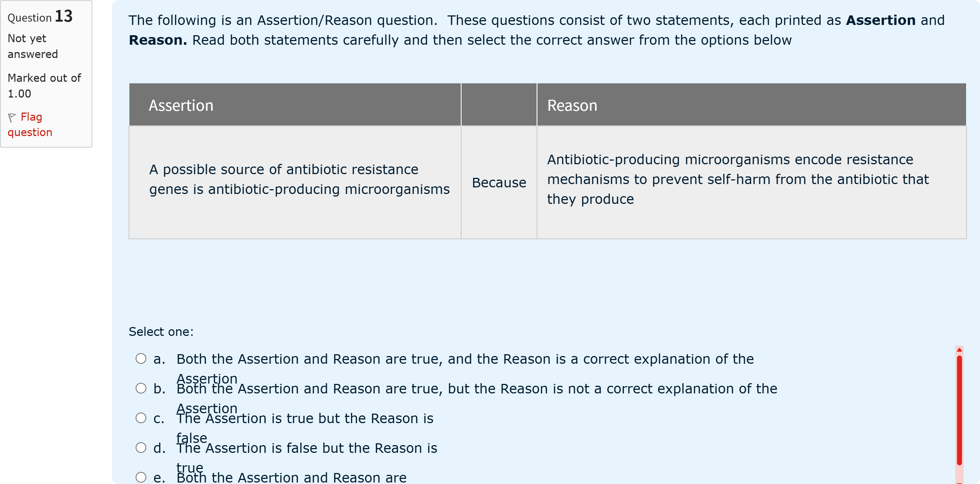Image resolution: width=980 pixels, height=484 pixels.
Task: Click the 'Select one:' label
Action: tap(161, 331)
